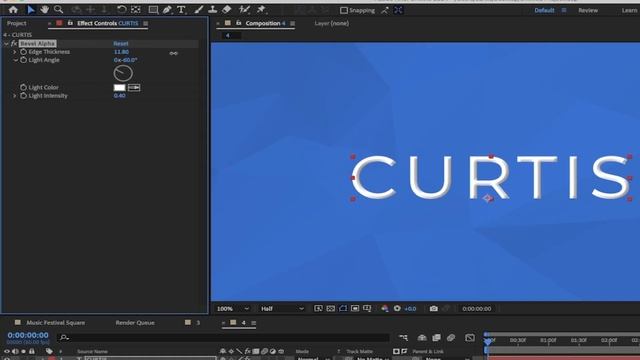Image resolution: width=640 pixels, height=360 pixels.
Task: Open the Render Queue tab
Action: pos(135,322)
